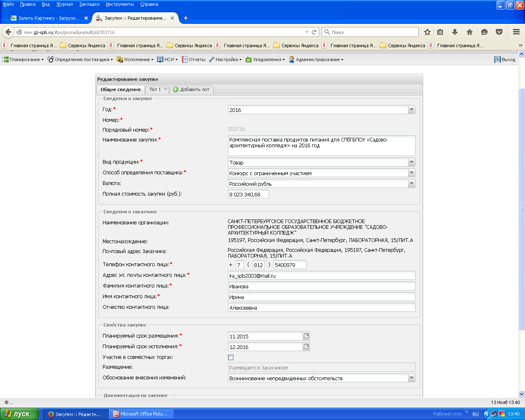
Task: Expand the year dropdown showing 2016
Action: tap(411, 110)
